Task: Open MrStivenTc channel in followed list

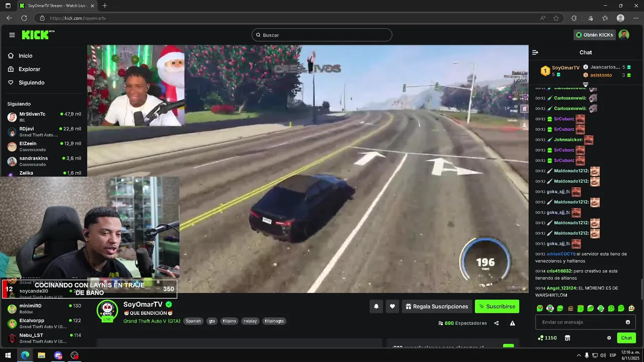Action: [x=44, y=117]
